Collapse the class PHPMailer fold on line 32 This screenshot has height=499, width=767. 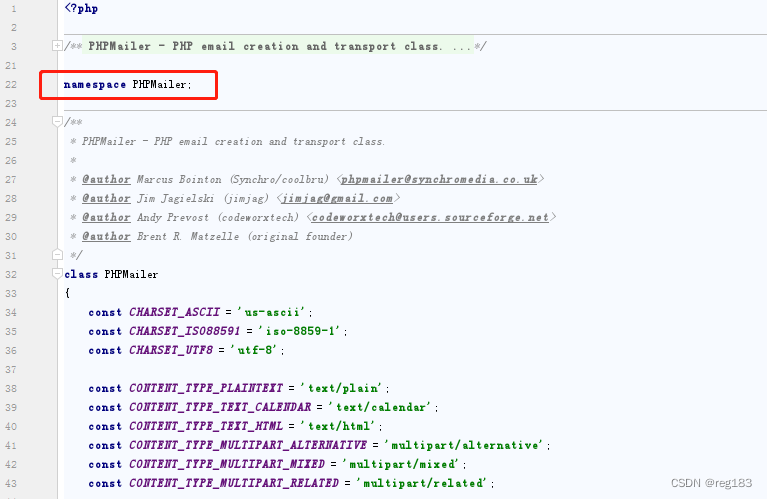coord(57,274)
